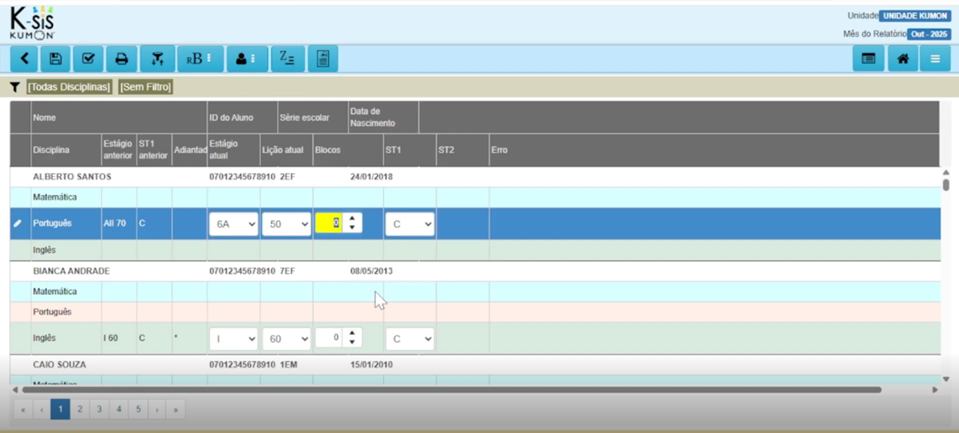Click the back arrow toolbar button
The height and width of the screenshot is (433, 959).
point(24,59)
